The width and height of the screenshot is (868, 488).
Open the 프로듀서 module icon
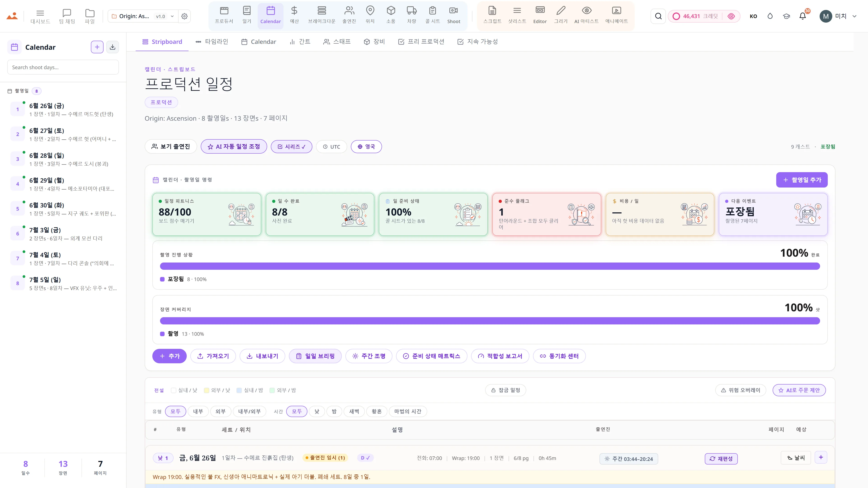tap(224, 16)
